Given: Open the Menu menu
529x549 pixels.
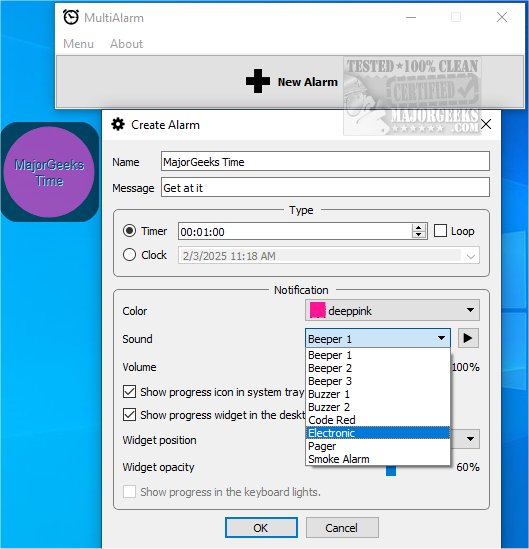Looking at the screenshot, I should 78,44.
